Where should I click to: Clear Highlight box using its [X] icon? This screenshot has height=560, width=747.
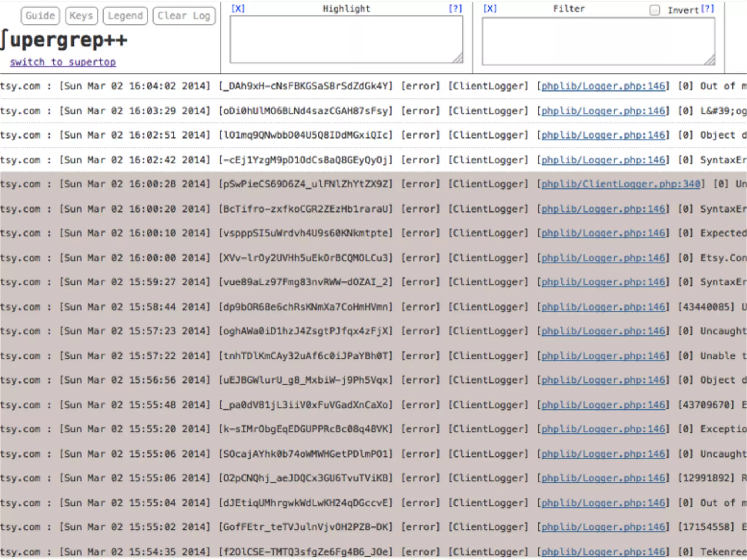tap(238, 9)
